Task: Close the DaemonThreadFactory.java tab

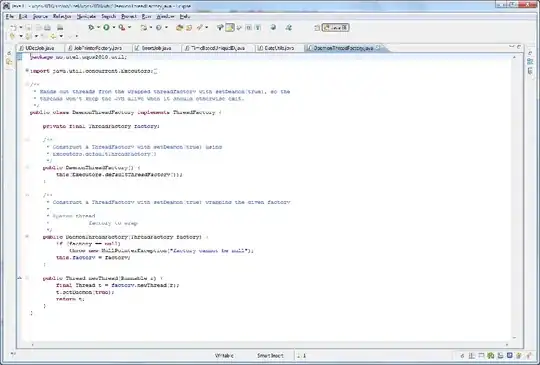Action: (378, 48)
